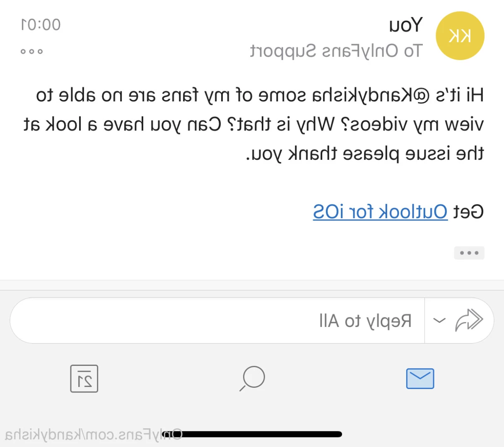The height and width of the screenshot is (447, 504).
Task: Tap the line starting 'view my videos?'
Action: coord(253,125)
